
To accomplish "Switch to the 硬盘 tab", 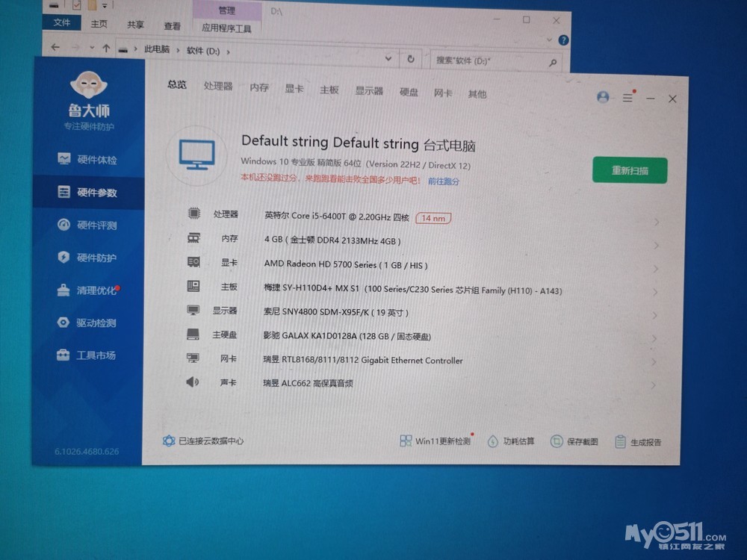I will 409,92.
